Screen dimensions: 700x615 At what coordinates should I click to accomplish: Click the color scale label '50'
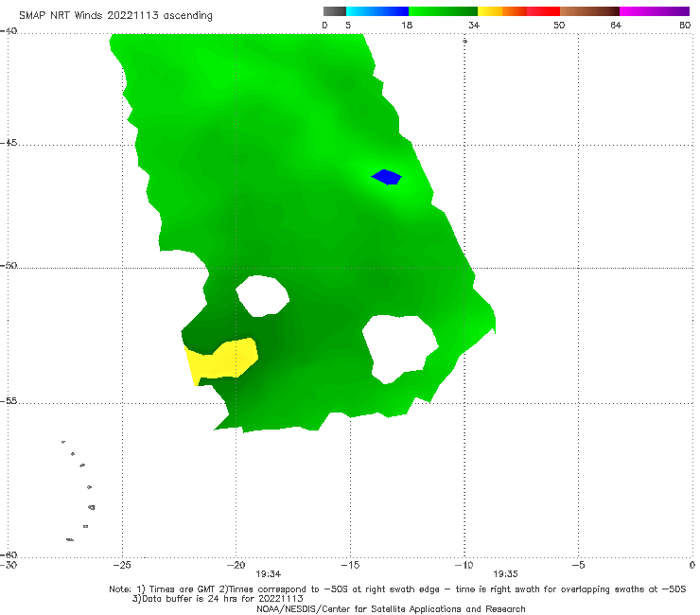559,26
